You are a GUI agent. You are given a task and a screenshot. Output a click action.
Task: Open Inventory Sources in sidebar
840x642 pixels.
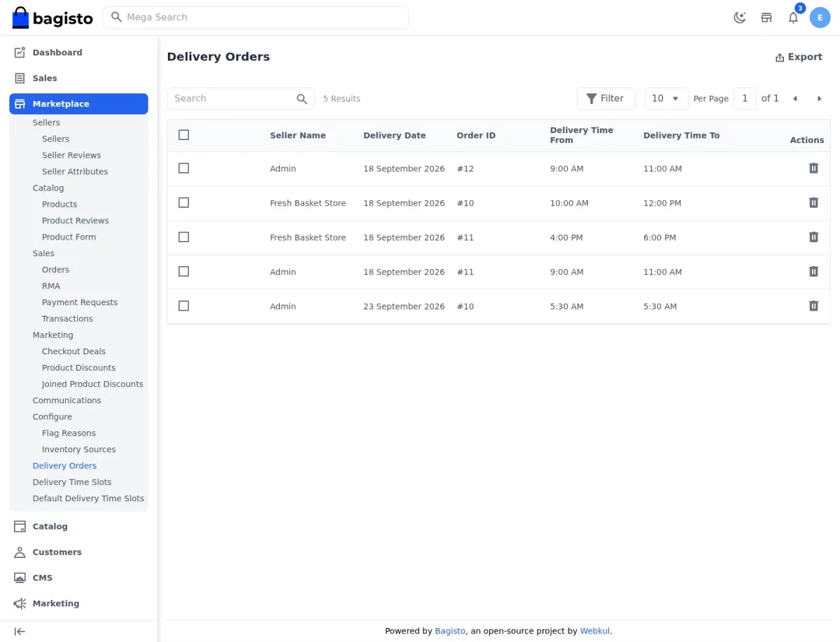(78, 449)
